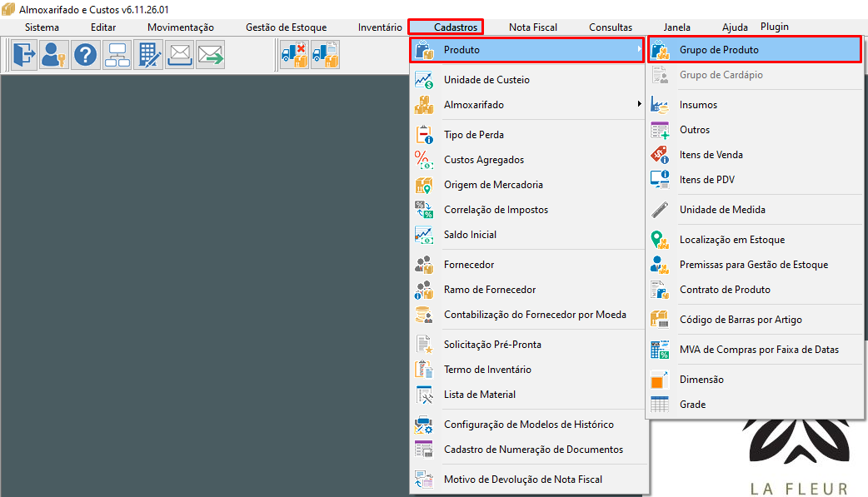Click the Correlação de Impostos icon
The image size is (868, 497).
point(424,209)
